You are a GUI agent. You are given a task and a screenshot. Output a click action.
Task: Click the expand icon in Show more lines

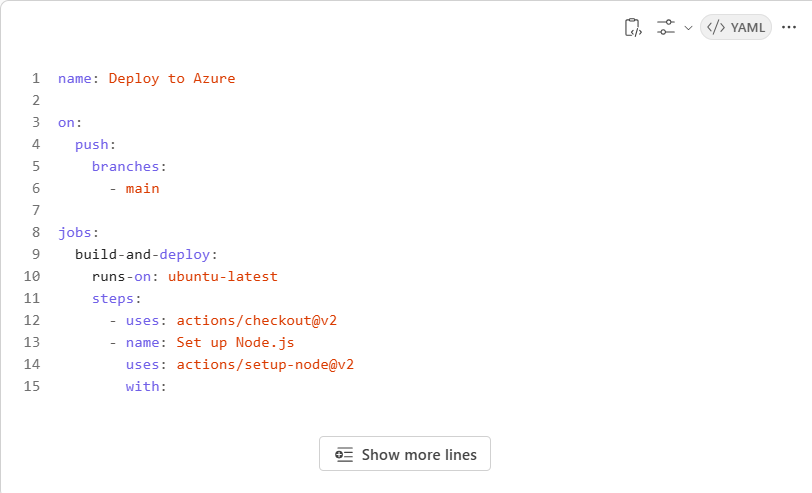coord(344,455)
